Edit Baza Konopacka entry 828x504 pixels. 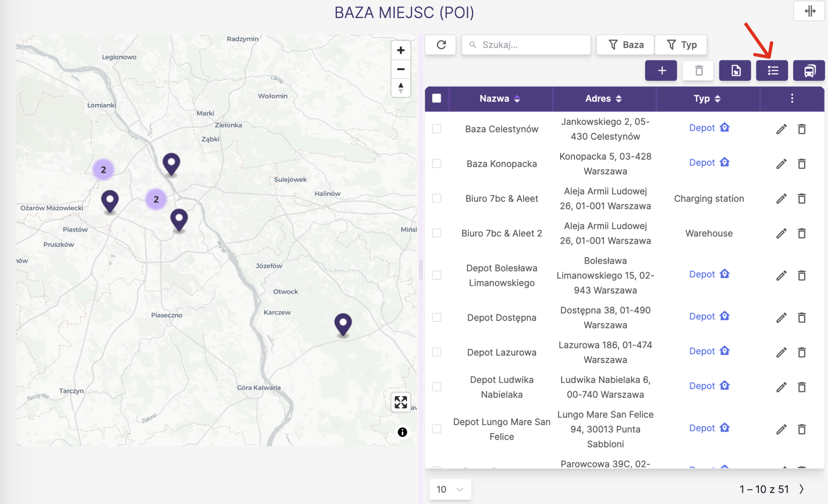point(782,164)
